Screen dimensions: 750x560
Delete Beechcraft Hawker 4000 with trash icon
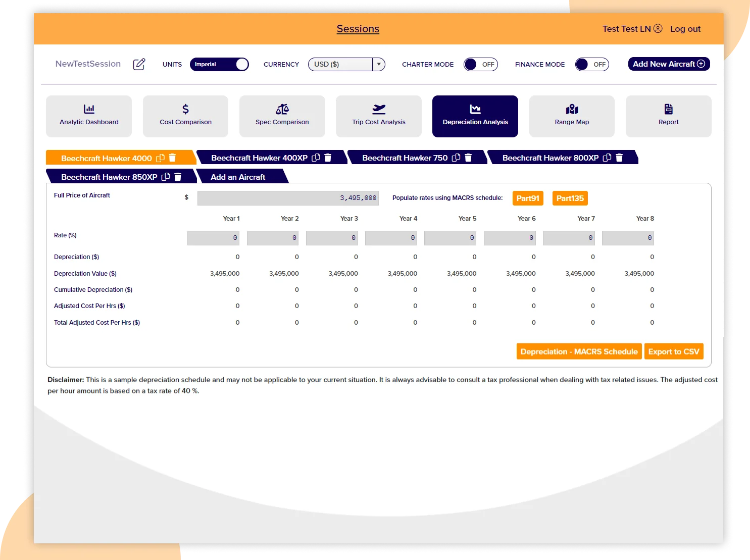(x=172, y=158)
